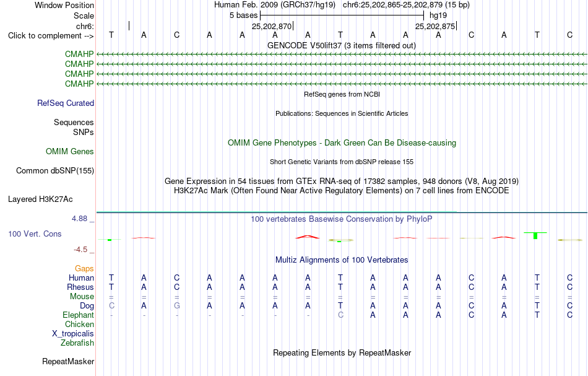Click the 25,202,875 position marker

pos(435,26)
